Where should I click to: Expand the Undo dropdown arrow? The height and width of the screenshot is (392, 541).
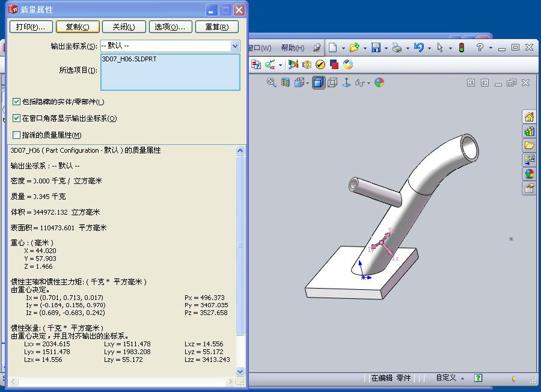(429, 48)
